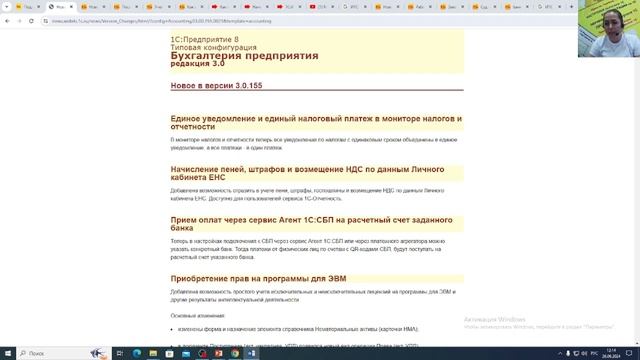Viewport: 640px width, 360px height.
Task: Click heading 'Новое в версии 3.0.155'
Action: tap(216, 85)
